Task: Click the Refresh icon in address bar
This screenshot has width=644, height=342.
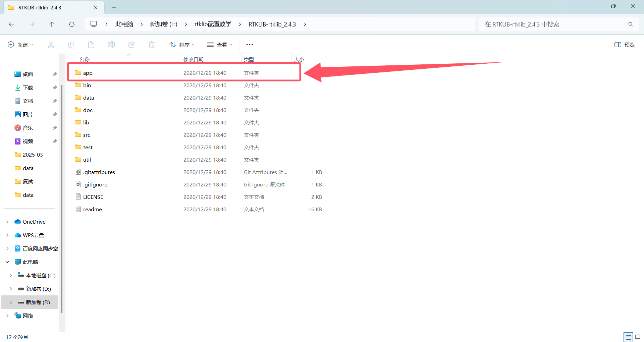Action: [x=72, y=24]
